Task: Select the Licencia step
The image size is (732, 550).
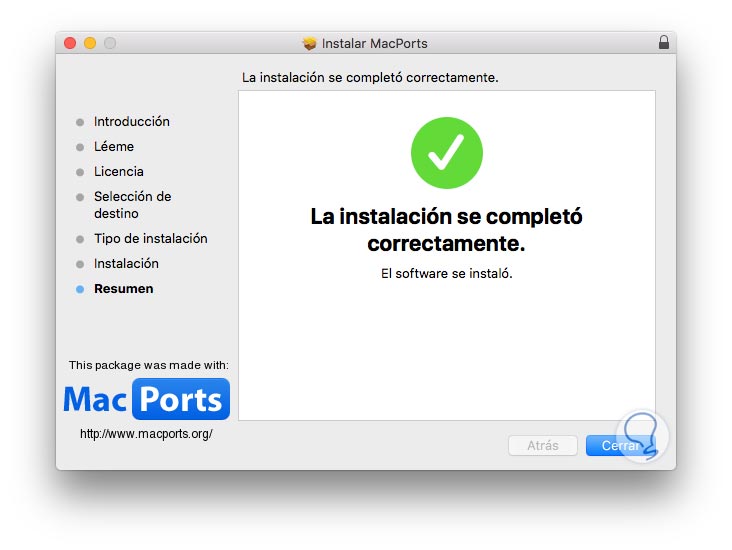Action: click(119, 171)
